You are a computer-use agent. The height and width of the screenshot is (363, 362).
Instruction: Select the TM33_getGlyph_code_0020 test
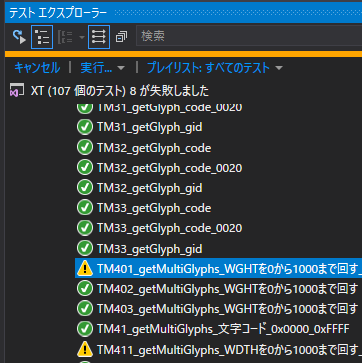click(169, 228)
